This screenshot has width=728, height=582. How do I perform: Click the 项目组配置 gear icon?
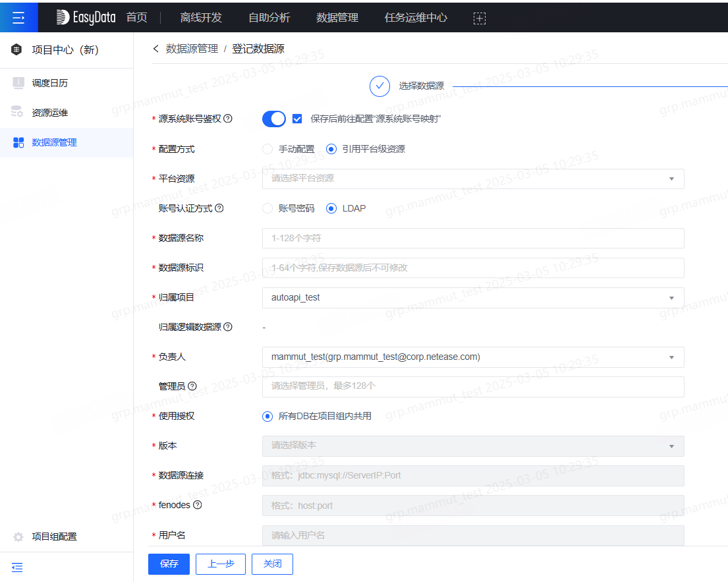[x=18, y=537]
